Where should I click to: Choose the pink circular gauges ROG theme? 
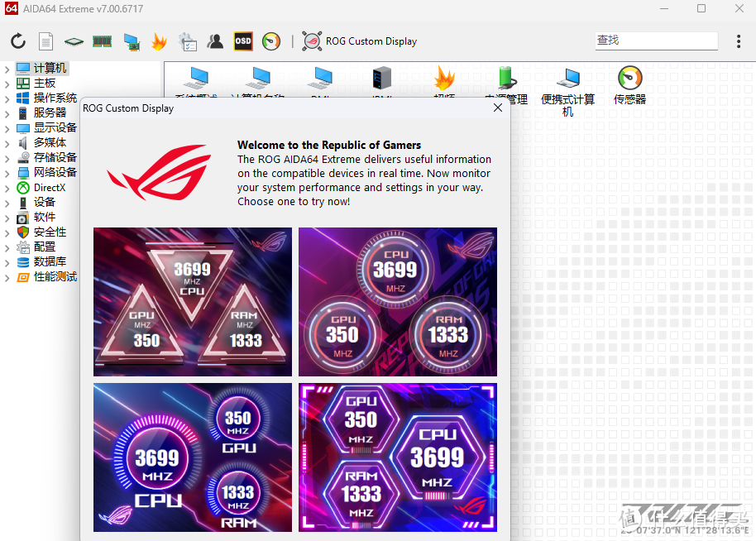398,302
